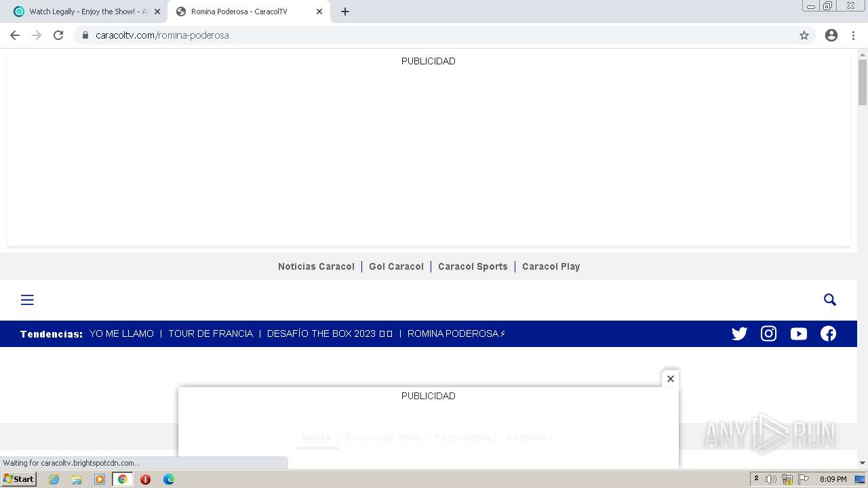Screen dimensions: 868x488
Task: Open the Opera taskbar icon
Action: [x=145, y=479]
